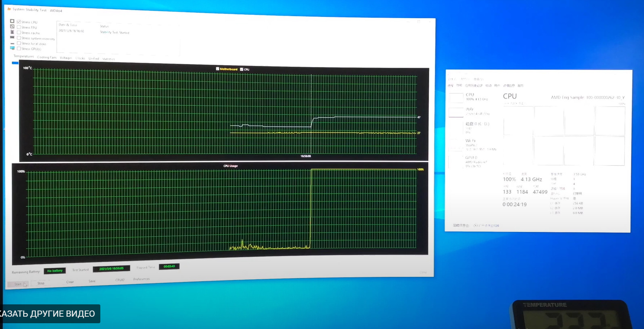Uncheck the Stress CPU checkbox

click(x=19, y=22)
